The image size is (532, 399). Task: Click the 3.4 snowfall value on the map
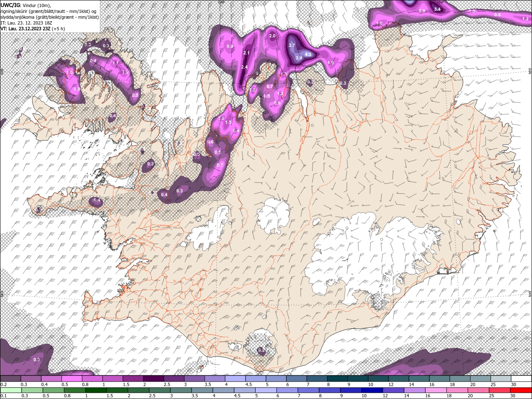click(437, 9)
